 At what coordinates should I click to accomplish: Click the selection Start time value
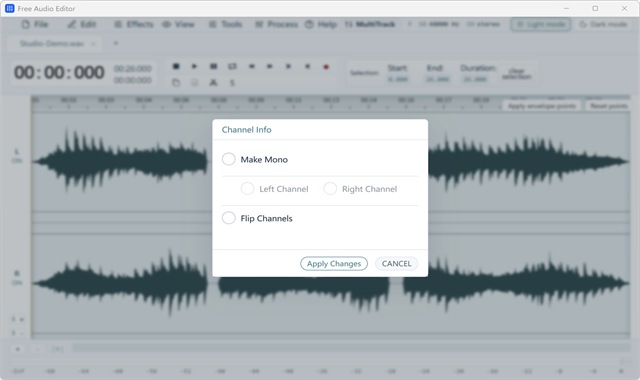(x=398, y=79)
